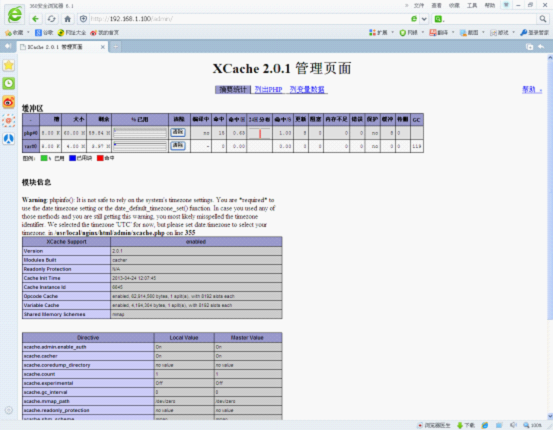
Task: Open the 网址大全 bookmark
Action: coord(72,33)
